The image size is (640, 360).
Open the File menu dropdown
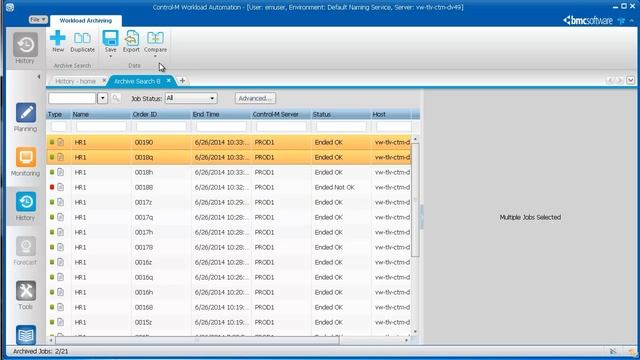pos(38,20)
